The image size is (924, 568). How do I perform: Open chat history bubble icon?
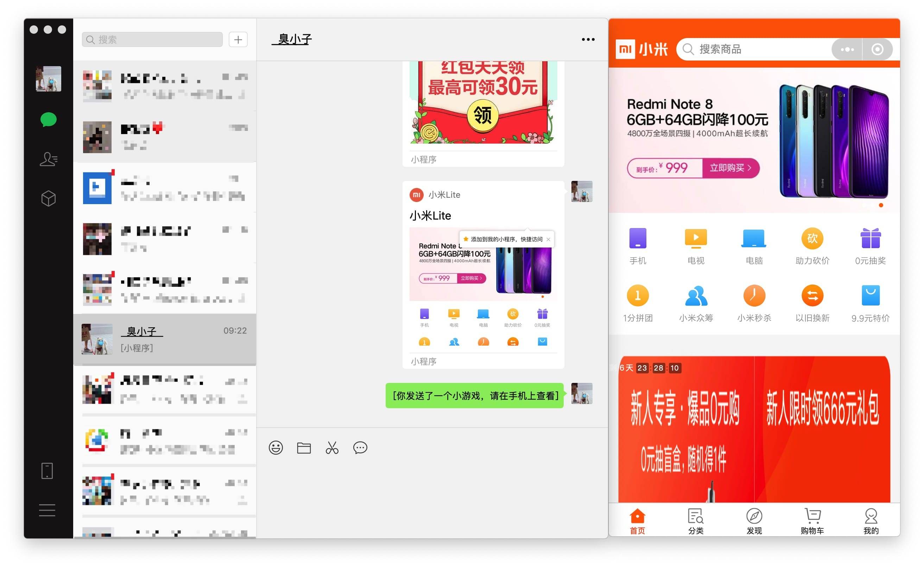point(360,447)
